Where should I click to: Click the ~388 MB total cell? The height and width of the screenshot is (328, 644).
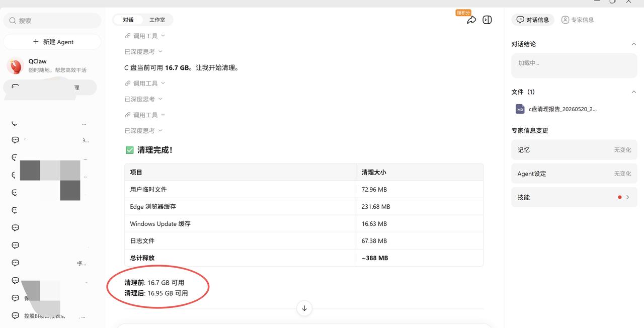[x=420, y=258]
